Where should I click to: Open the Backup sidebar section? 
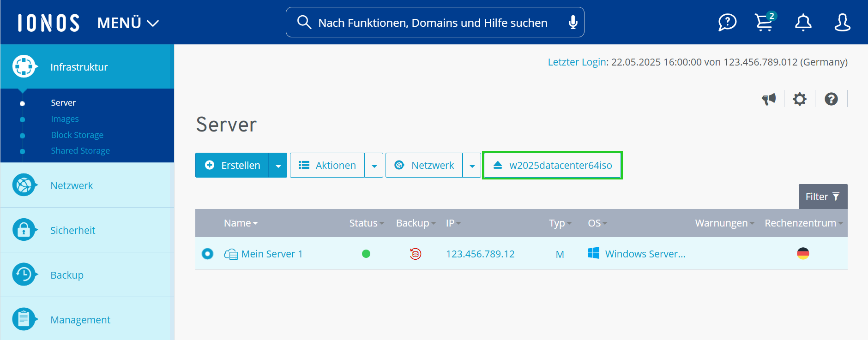tap(87, 275)
